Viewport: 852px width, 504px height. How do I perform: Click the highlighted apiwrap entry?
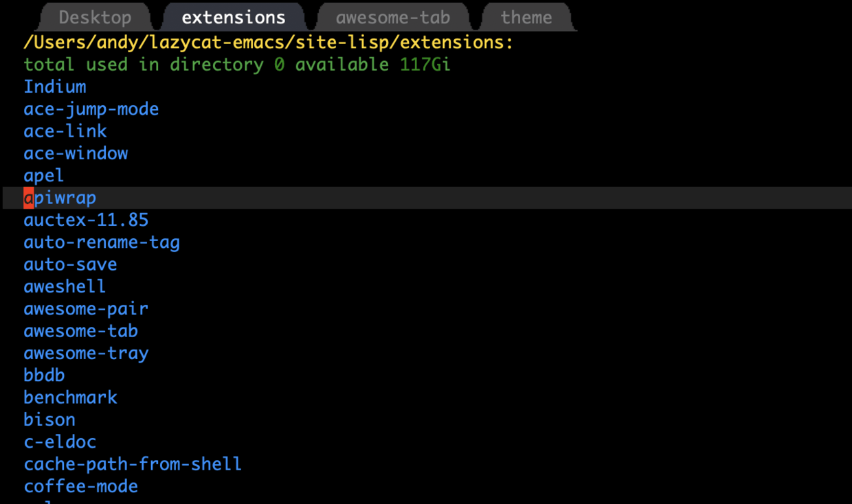click(60, 198)
